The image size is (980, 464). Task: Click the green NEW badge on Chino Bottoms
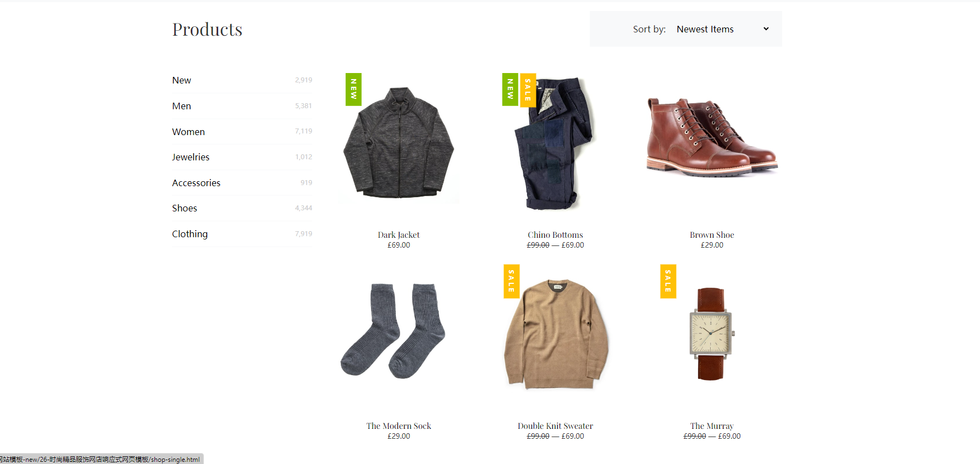(510, 90)
